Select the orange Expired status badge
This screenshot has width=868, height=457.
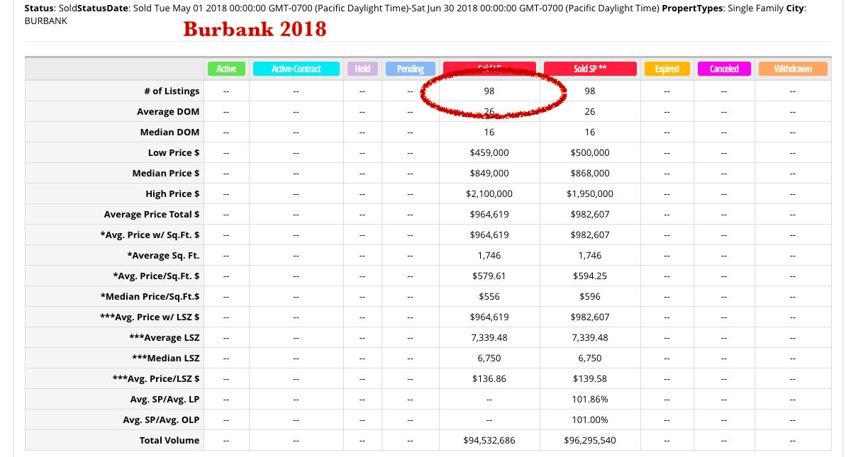pyautogui.click(x=667, y=69)
